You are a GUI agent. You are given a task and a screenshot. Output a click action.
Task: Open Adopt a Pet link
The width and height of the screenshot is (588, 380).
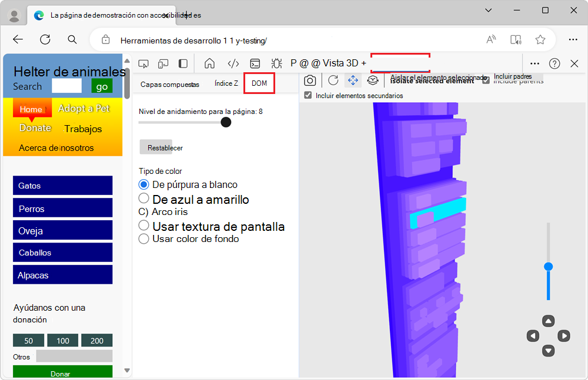click(84, 108)
